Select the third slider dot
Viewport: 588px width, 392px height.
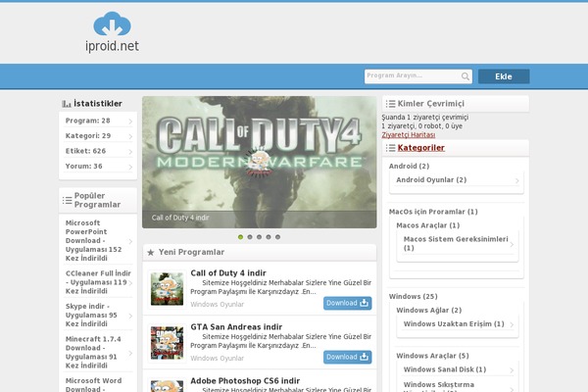click(x=259, y=237)
